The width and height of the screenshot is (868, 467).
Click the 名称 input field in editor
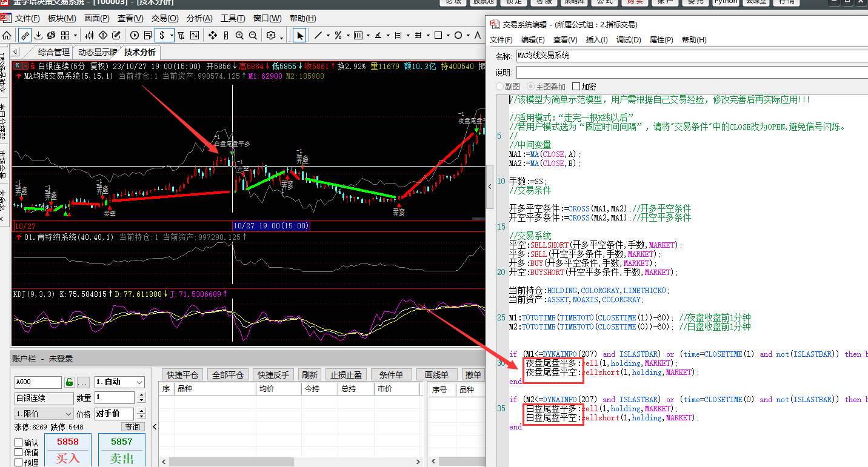(x=691, y=56)
